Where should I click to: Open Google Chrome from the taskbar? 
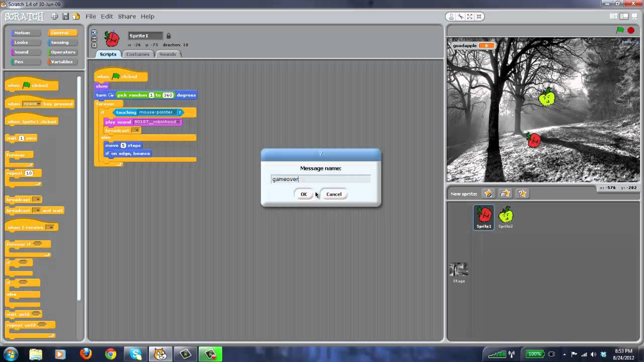[x=111, y=354]
